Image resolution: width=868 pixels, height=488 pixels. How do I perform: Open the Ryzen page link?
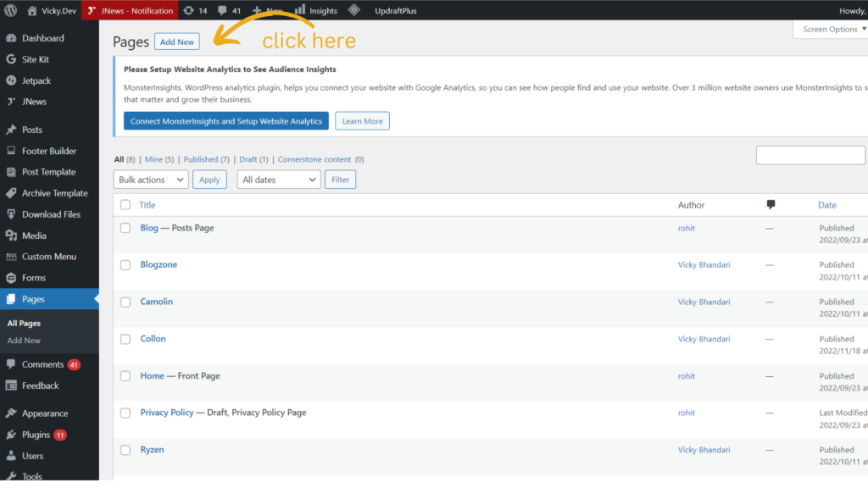[x=153, y=450]
